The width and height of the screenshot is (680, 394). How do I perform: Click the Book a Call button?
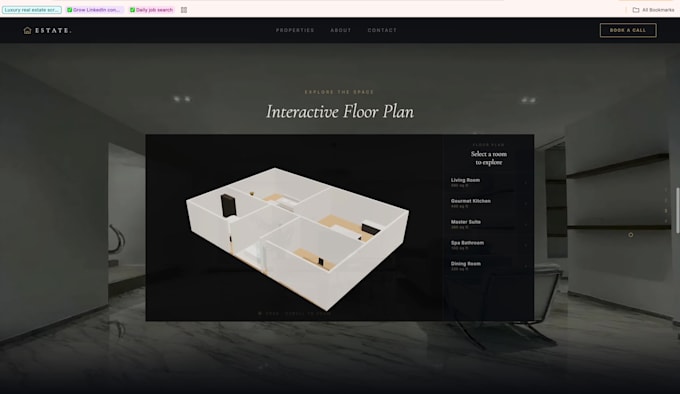(628, 30)
